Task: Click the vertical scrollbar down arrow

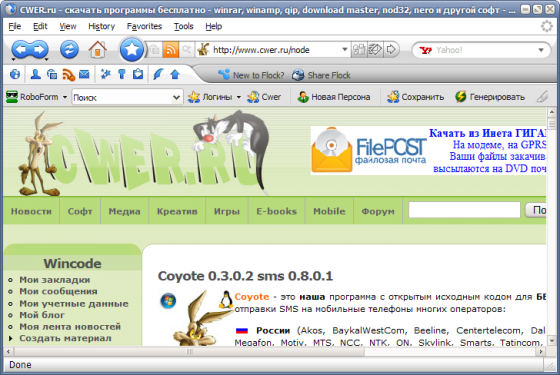Action: click(x=552, y=340)
